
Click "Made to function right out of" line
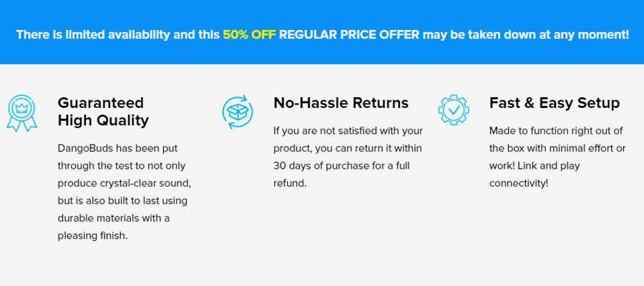[x=556, y=131]
